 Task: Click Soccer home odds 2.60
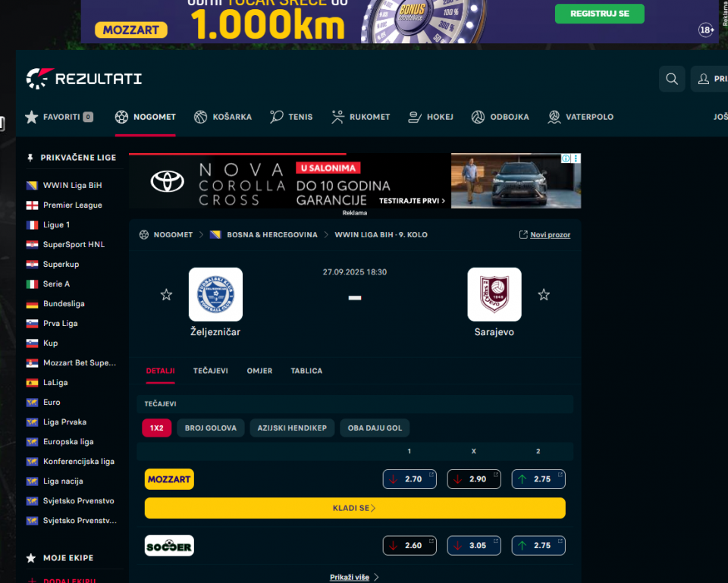pos(409,545)
